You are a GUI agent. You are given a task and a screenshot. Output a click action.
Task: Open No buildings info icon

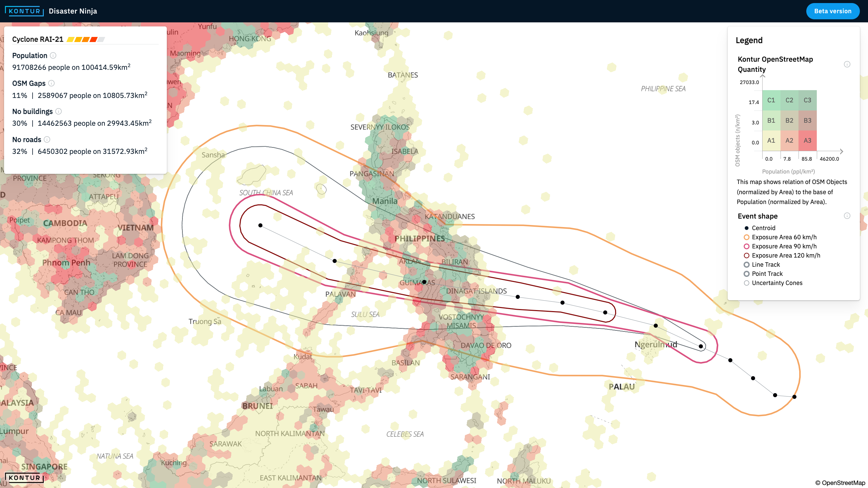tap(58, 111)
